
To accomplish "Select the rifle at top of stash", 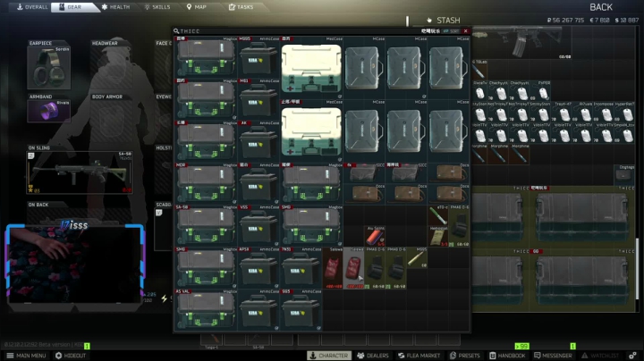I will tap(521, 43).
